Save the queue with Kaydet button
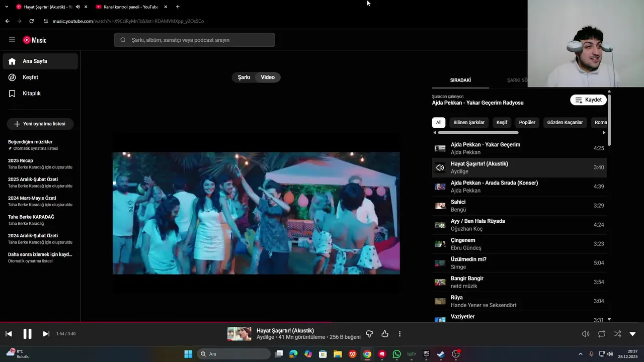The width and height of the screenshot is (644, 362). pos(588,100)
